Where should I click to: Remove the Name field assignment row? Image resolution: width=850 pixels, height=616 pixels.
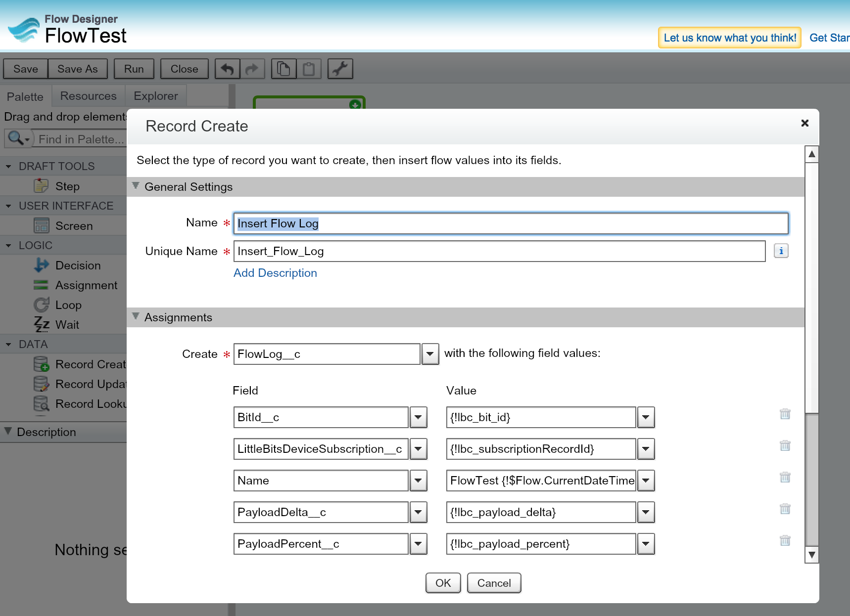click(785, 478)
